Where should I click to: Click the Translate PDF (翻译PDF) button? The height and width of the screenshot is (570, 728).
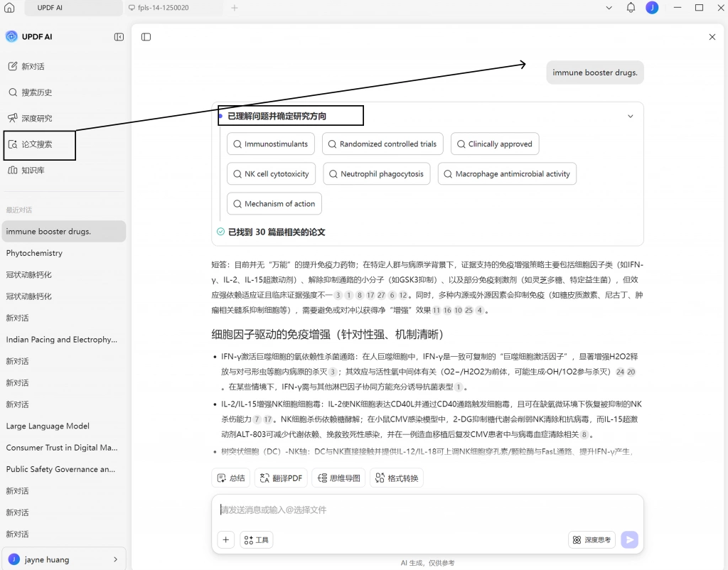click(281, 478)
